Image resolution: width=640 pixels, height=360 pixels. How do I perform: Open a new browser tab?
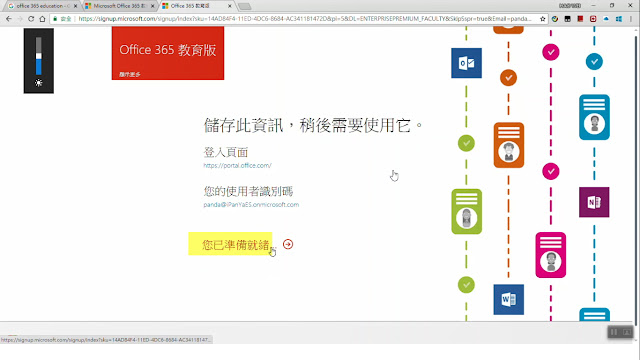pos(244,6)
